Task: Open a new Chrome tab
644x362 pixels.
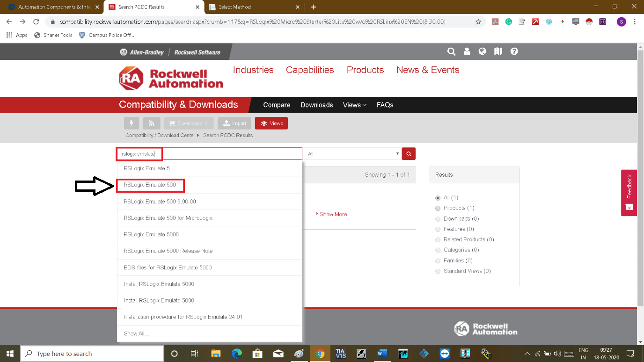Action: point(314,7)
